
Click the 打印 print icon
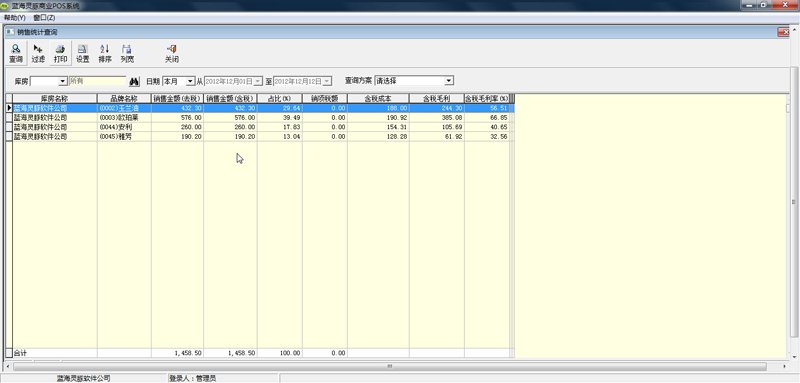pyautogui.click(x=60, y=54)
